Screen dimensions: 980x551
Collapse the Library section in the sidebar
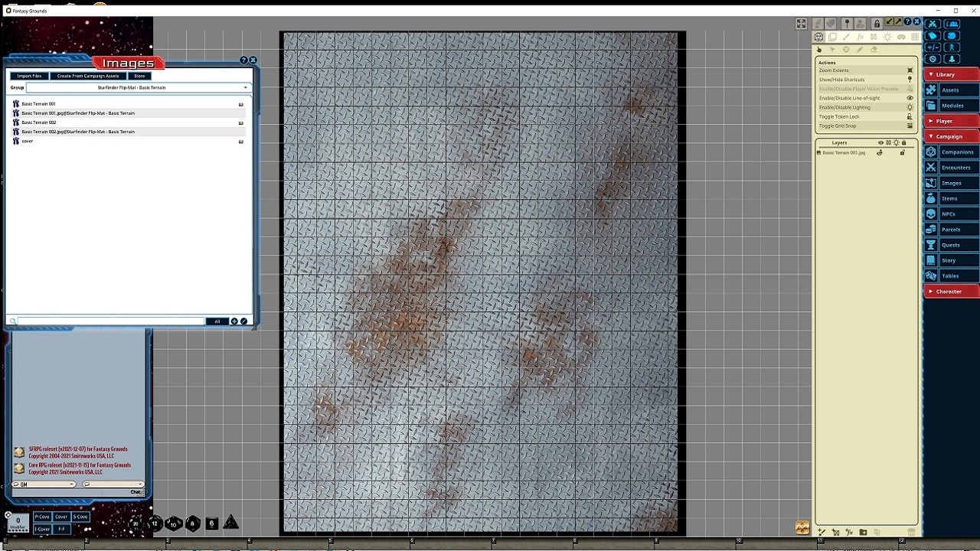949,74
